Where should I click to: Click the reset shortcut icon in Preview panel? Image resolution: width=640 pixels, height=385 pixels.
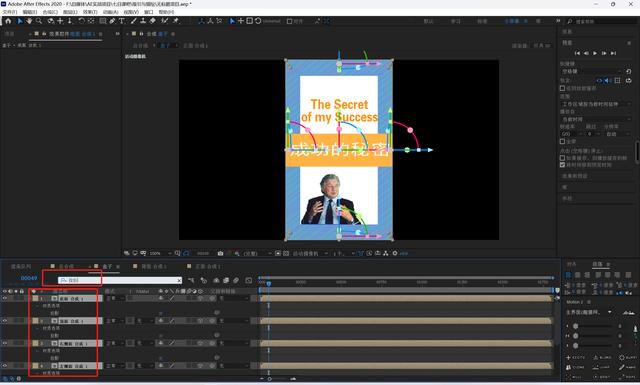point(629,71)
